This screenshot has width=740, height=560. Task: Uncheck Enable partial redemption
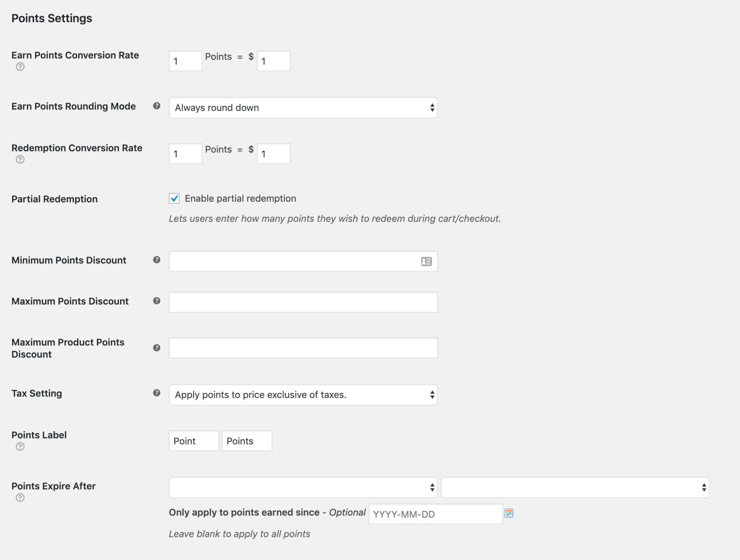175,198
